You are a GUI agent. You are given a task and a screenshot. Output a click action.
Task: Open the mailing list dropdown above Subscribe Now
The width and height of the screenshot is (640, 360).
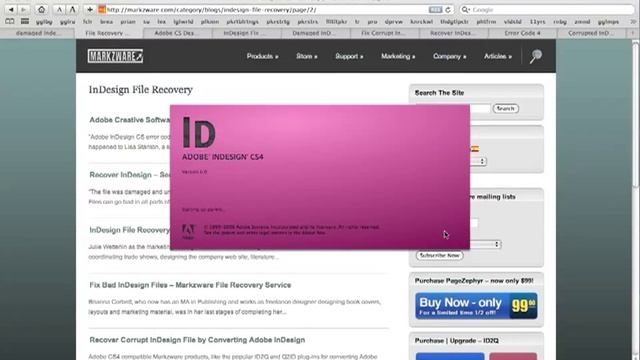point(486,244)
